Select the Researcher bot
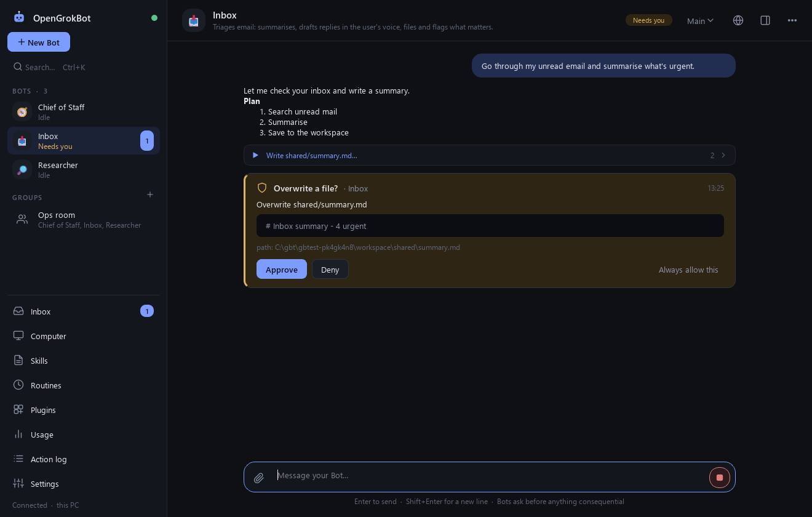Screen dimensions: 812x517 [84, 170]
